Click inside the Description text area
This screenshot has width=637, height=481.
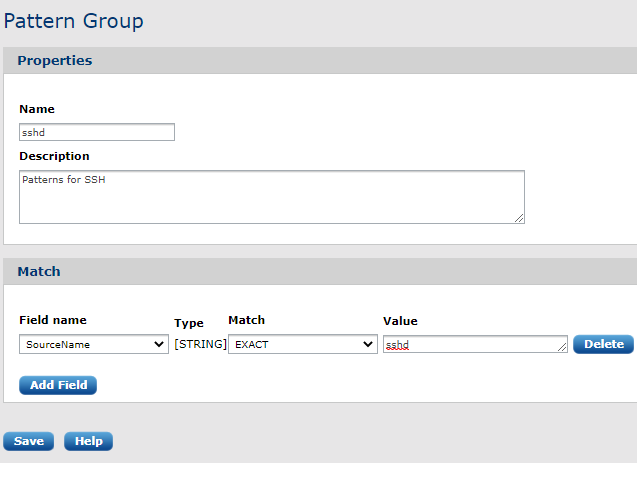(270, 196)
